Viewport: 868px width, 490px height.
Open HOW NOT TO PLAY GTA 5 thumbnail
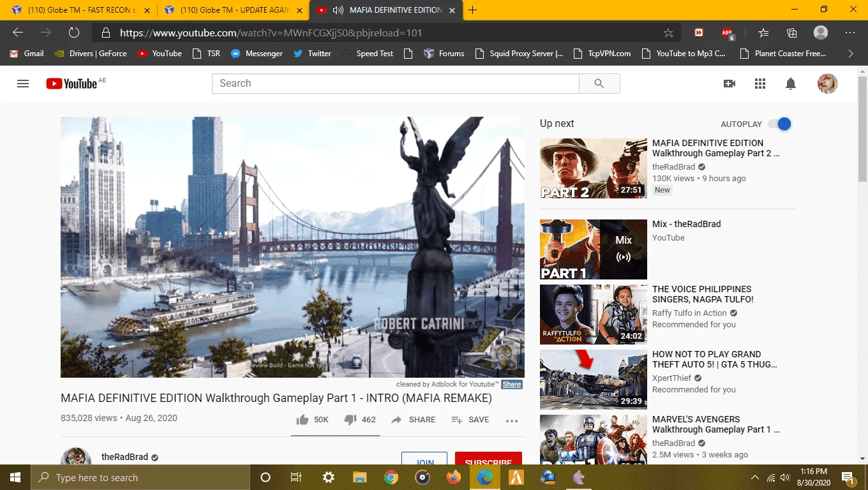coord(594,380)
